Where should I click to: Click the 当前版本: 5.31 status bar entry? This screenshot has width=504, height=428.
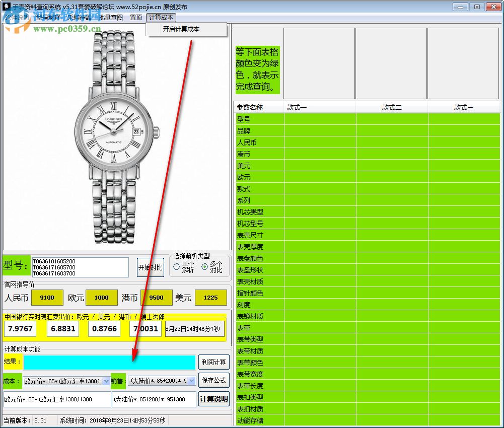click(25, 420)
